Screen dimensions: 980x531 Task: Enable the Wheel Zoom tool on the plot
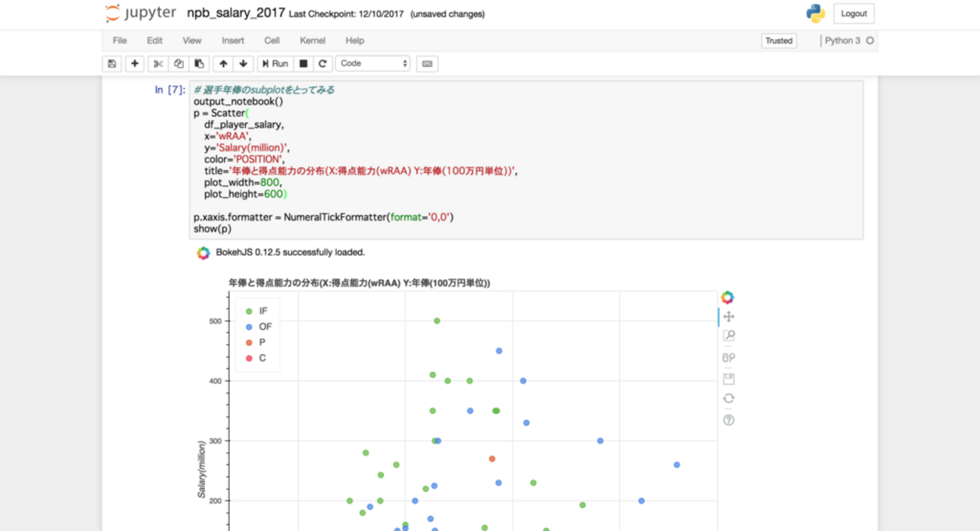pyautogui.click(x=727, y=357)
